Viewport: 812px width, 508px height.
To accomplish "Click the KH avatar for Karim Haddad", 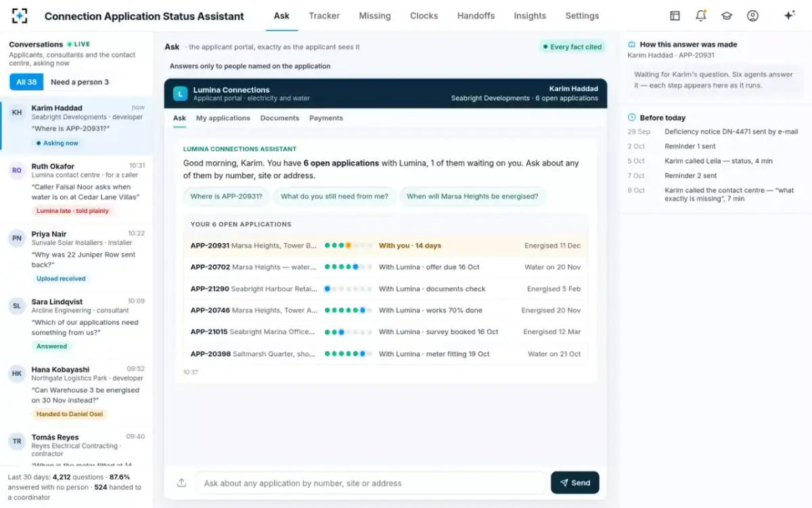I will (x=17, y=112).
